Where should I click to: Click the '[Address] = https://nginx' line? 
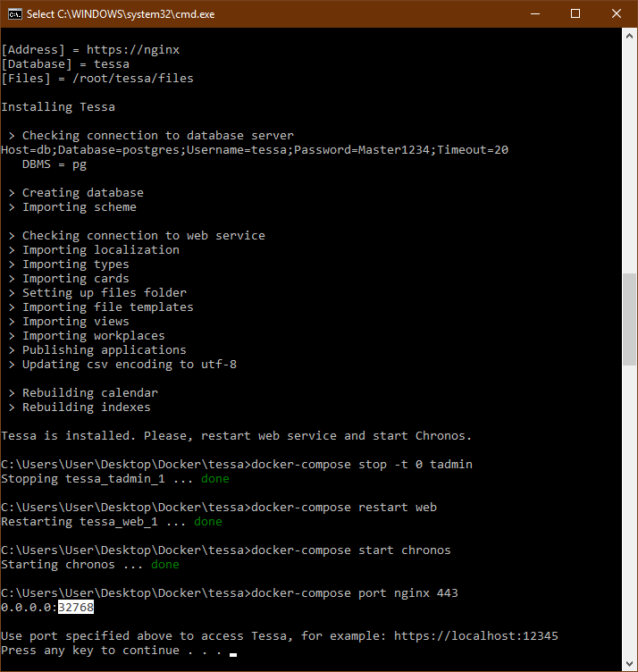pos(90,50)
